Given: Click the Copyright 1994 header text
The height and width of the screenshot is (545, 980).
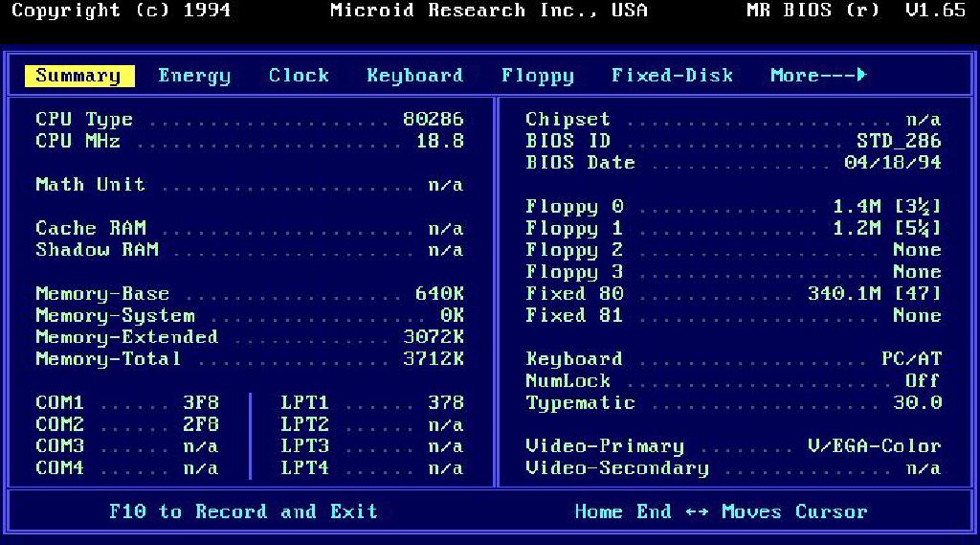Looking at the screenshot, I should [122, 11].
